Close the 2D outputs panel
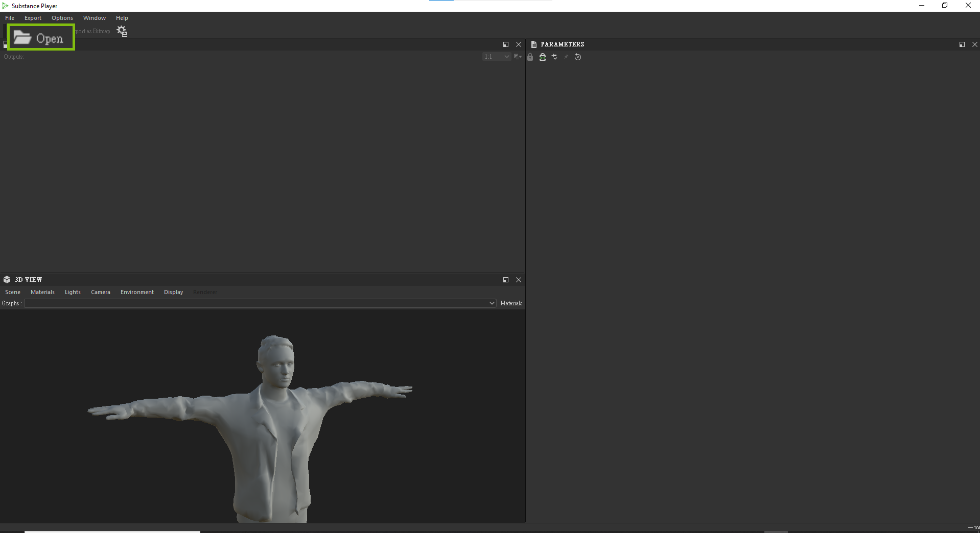 pos(519,44)
